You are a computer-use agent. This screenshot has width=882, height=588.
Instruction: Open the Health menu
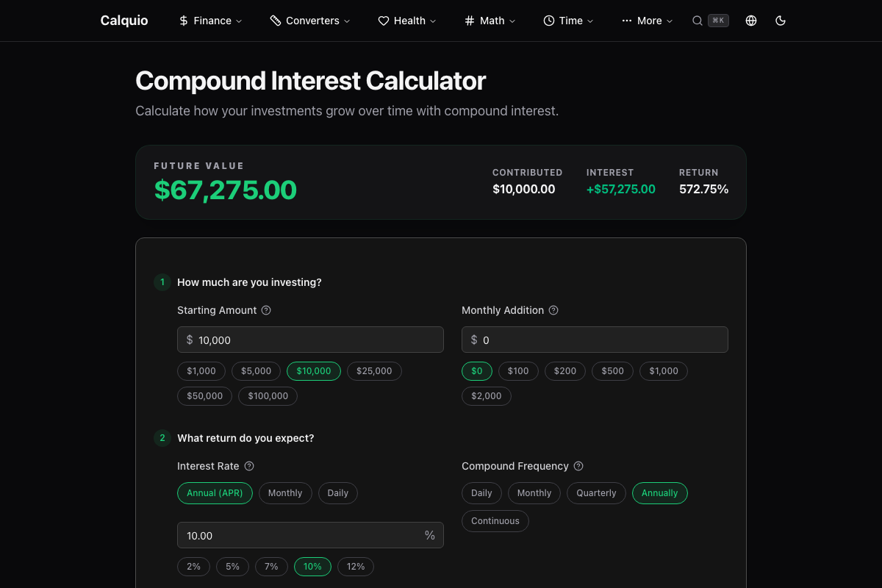pyautogui.click(x=407, y=21)
